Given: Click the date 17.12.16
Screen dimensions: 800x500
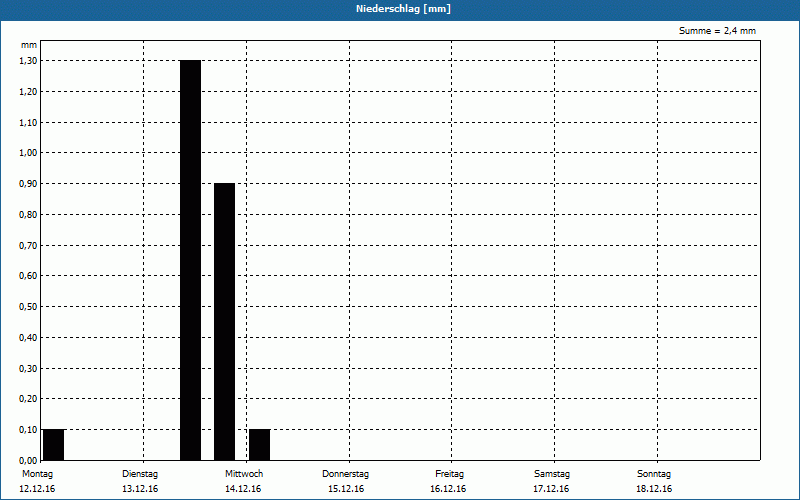Looking at the screenshot, I should coord(551,489).
